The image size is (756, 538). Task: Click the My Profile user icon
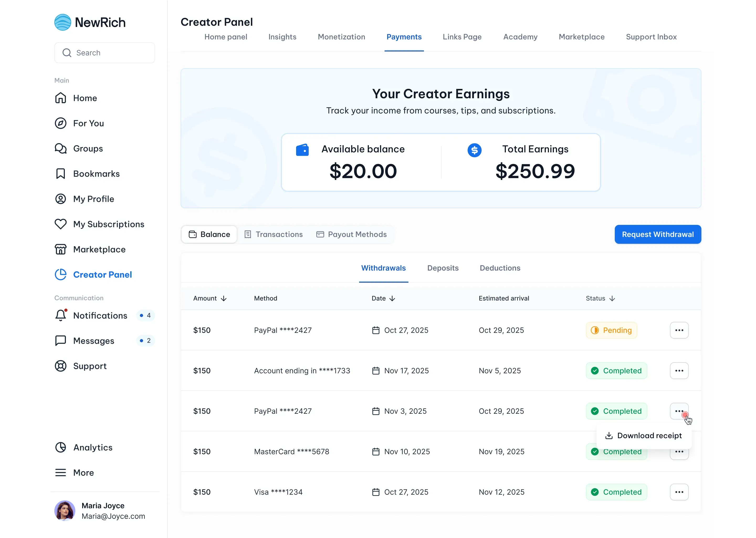[61, 199]
